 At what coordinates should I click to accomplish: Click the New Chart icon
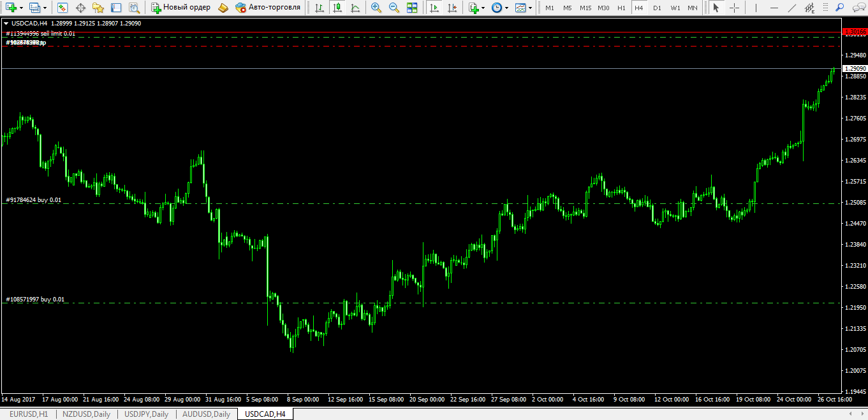(x=11, y=8)
